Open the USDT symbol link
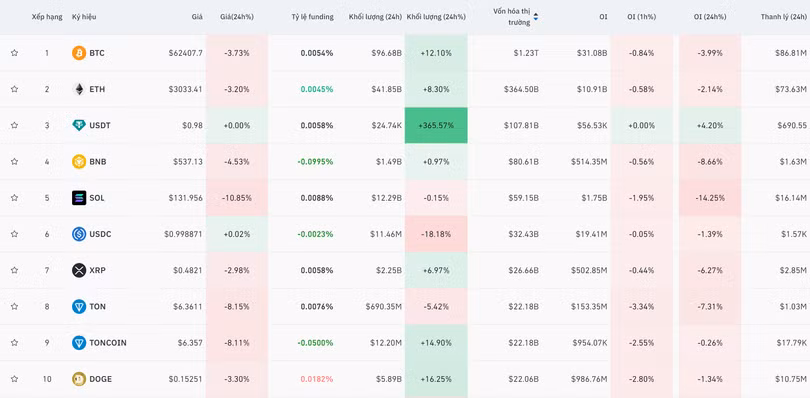Viewport: 810px width, 398px height. (x=100, y=125)
